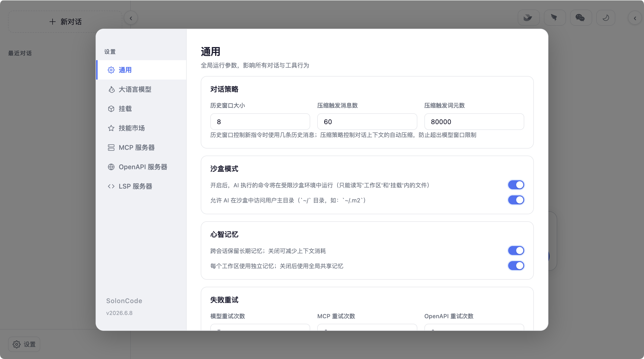Image resolution: width=644 pixels, height=359 pixels.
Task: Click the star icon beside 技能市场
Action: (111, 128)
